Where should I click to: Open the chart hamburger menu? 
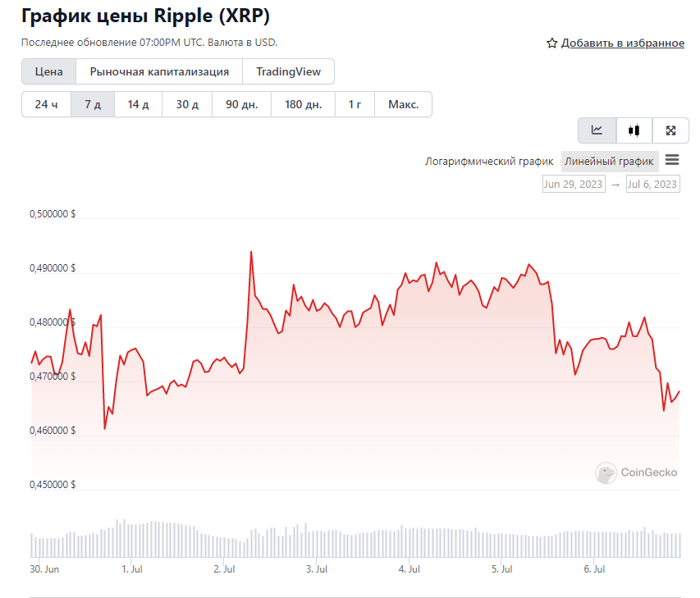tap(672, 160)
